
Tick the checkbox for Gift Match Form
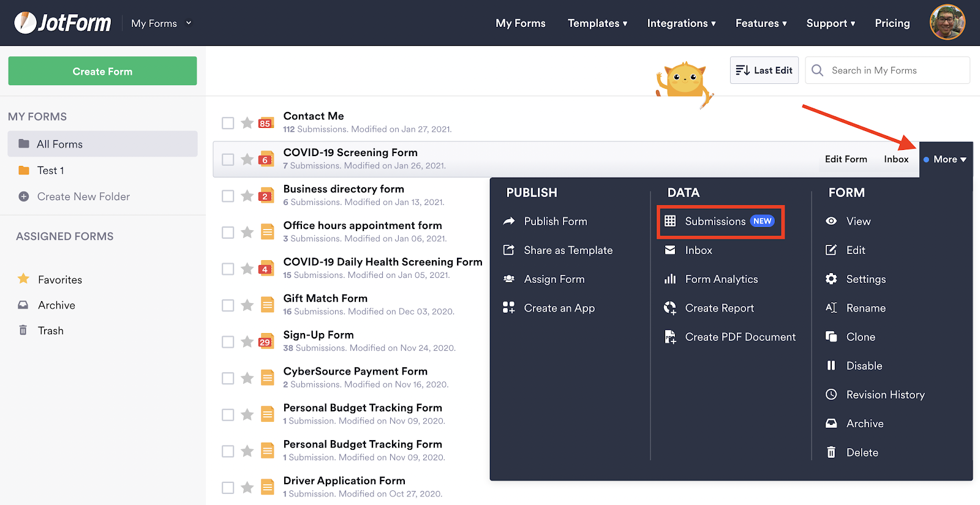click(228, 305)
